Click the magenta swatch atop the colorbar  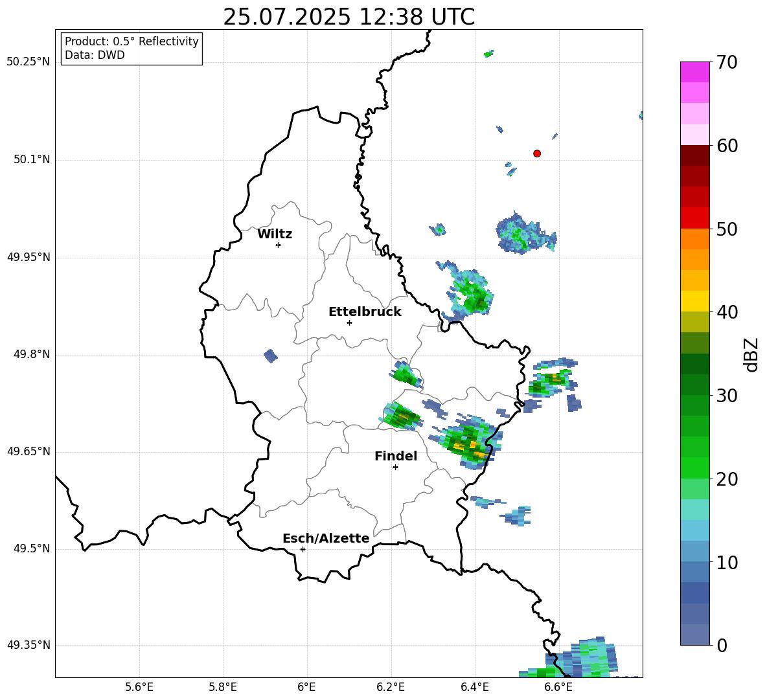(x=694, y=72)
